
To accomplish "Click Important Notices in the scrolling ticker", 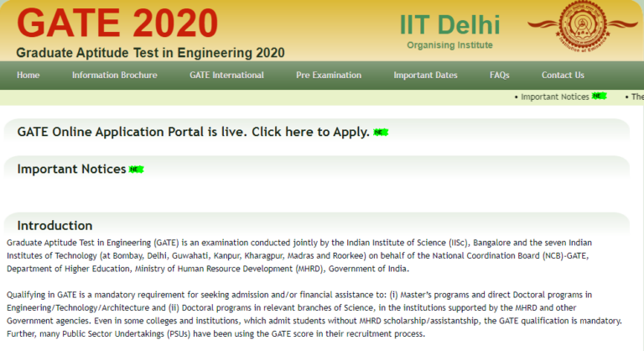I will [554, 97].
